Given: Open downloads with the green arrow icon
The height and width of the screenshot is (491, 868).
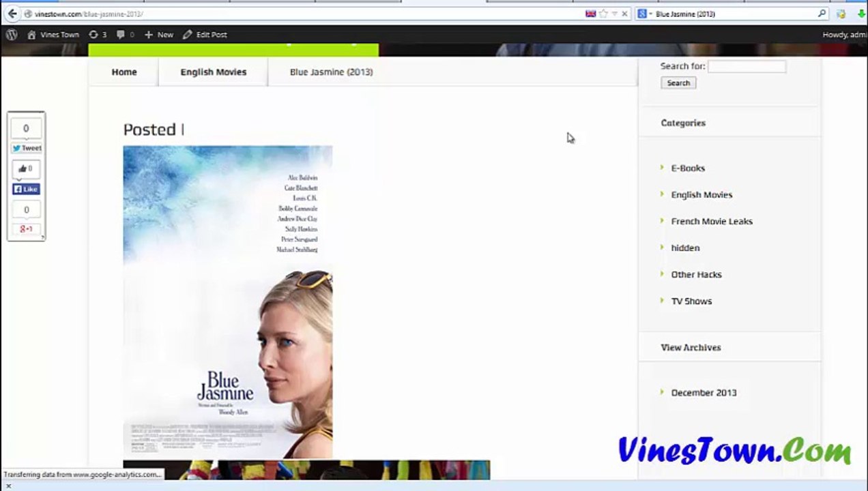Looking at the screenshot, I should pos(861,14).
